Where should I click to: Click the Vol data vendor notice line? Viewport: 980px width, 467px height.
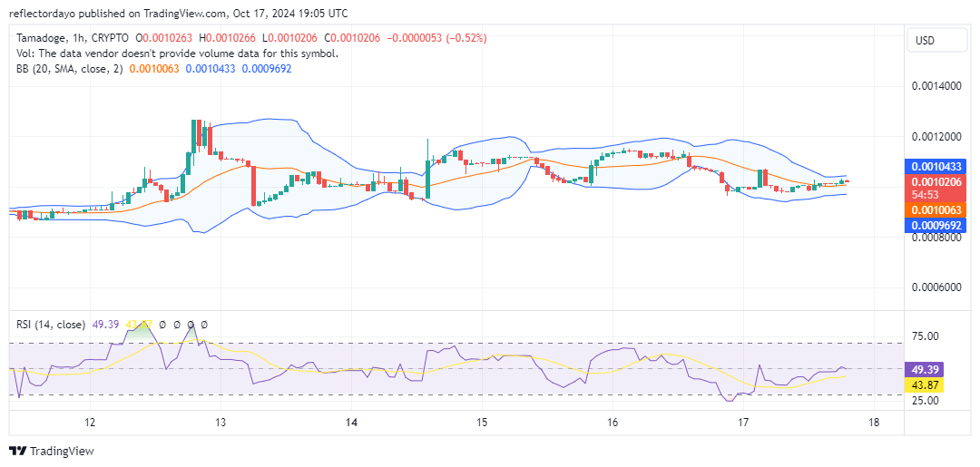point(178,54)
